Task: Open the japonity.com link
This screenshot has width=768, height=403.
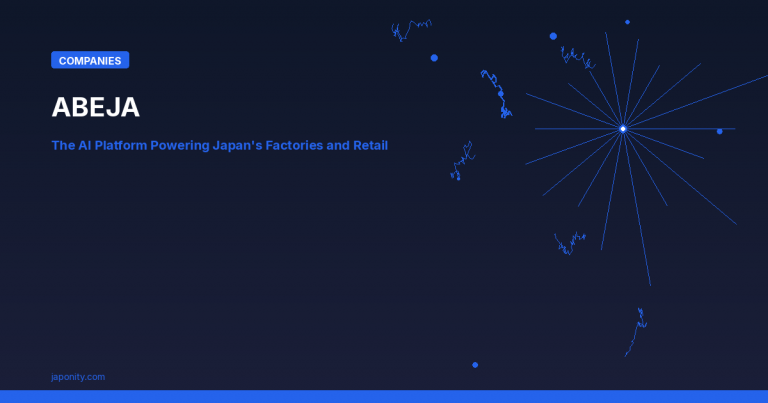Action: (x=78, y=377)
